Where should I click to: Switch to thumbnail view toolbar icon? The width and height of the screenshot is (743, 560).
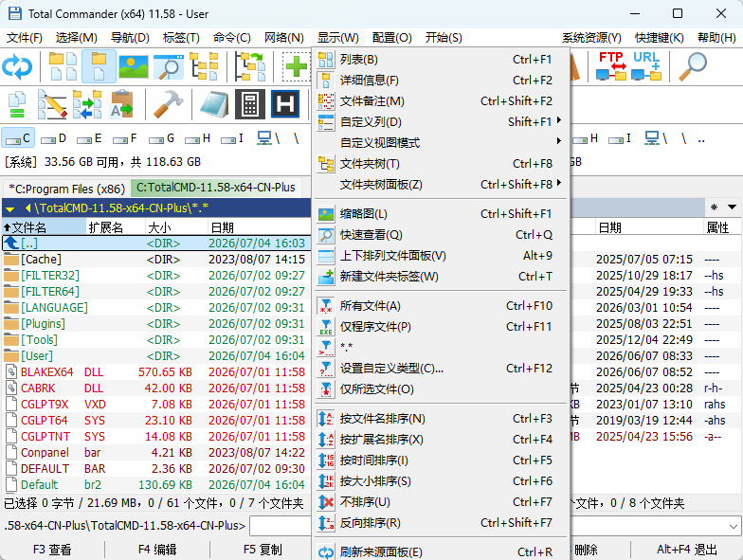pyautogui.click(x=134, y=66)
